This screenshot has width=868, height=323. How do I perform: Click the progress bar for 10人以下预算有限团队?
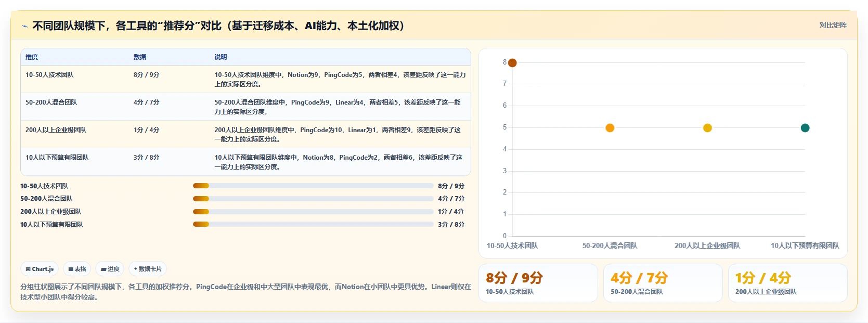point(313,225)
